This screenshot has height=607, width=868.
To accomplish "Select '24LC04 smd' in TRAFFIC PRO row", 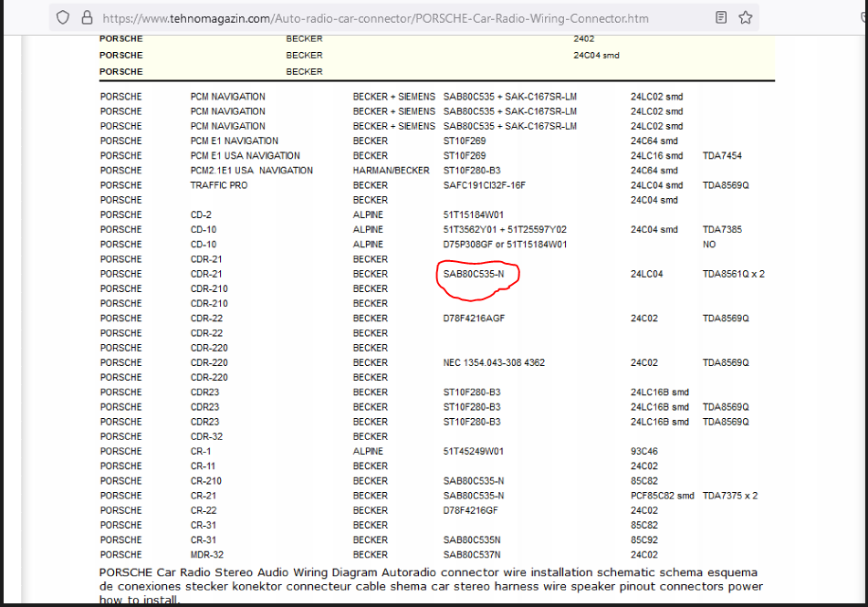I will click(656, 185).
